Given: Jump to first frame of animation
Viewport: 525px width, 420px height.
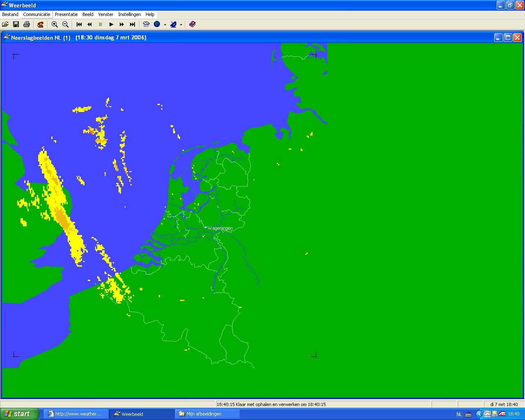Looking at the screenshot, I should pos(79,25).
